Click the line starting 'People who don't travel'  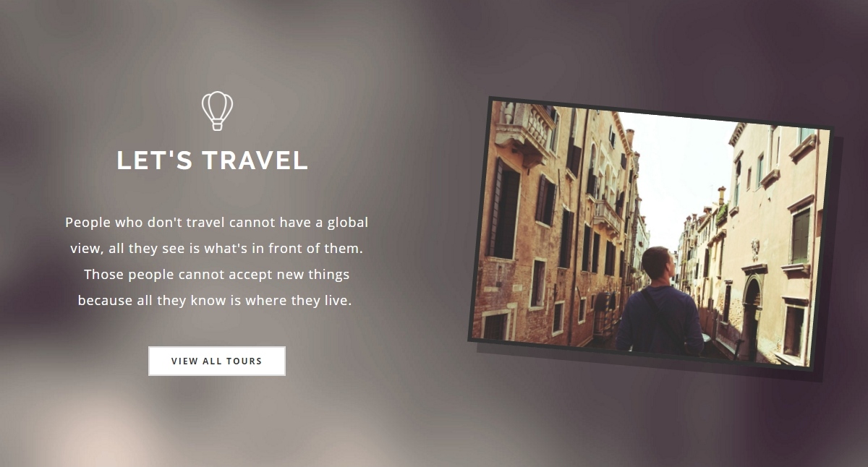coord(217,222)
